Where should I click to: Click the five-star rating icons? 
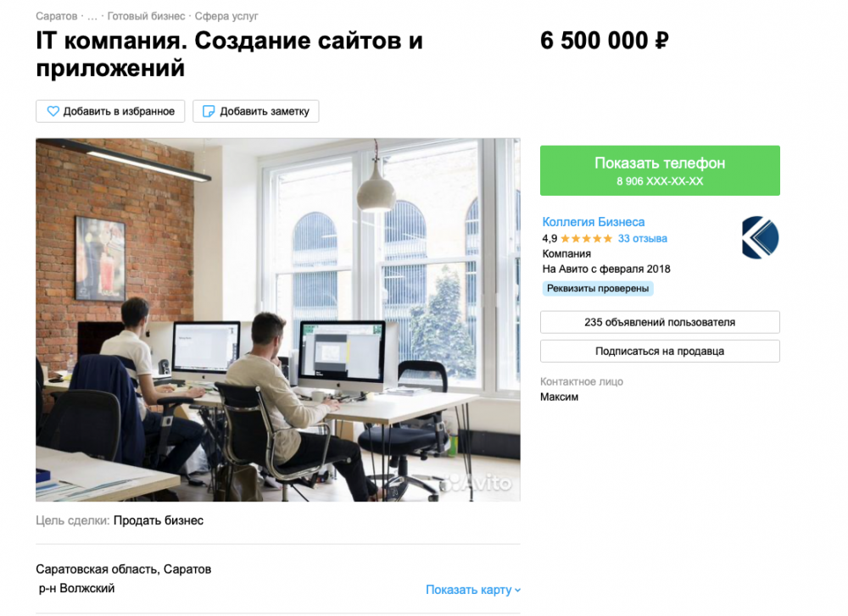click(586, 238)
